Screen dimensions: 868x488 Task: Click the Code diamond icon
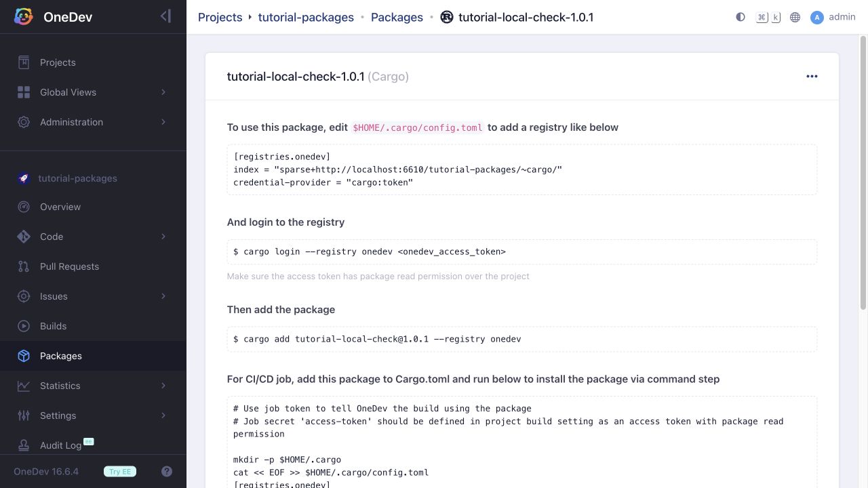point(24,237)
